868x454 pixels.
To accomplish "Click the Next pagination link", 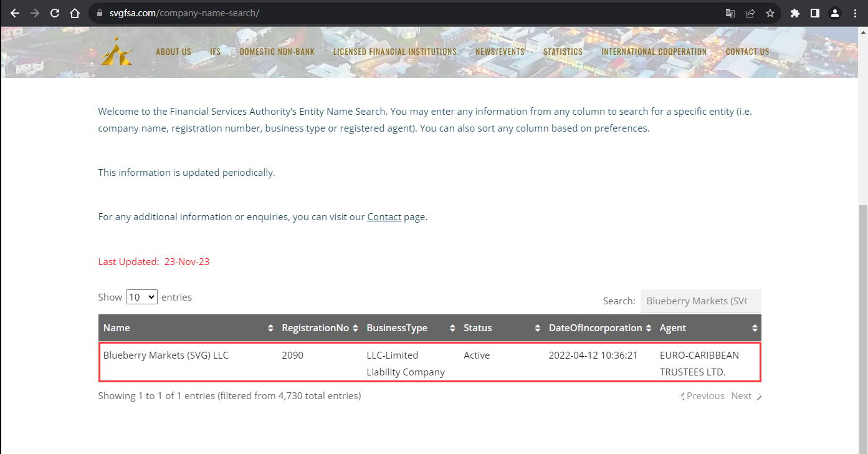I will (746, 396).
